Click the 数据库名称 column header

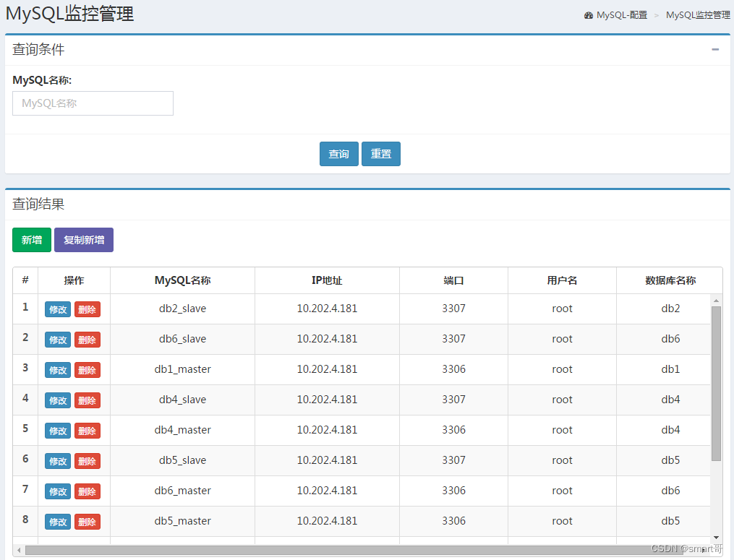click(670, 280)
